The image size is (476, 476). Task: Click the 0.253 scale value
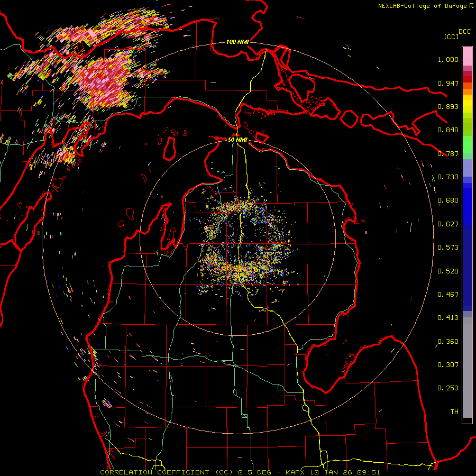[x=448, y=388]
